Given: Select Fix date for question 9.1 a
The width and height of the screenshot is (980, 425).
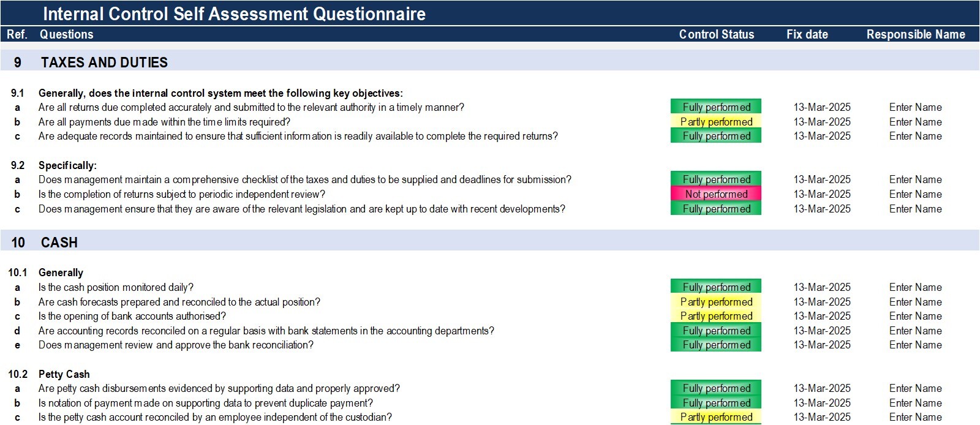Looking at the screenshot, I should point(822,107).
